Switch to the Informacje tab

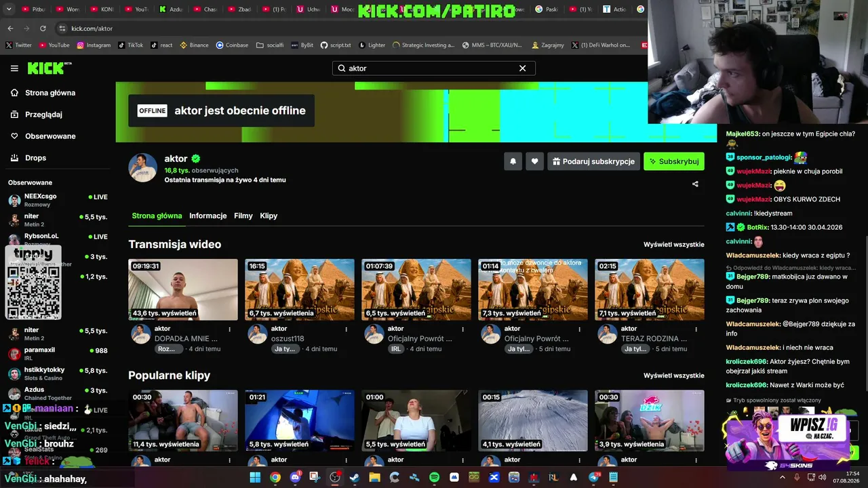[208, 216]
